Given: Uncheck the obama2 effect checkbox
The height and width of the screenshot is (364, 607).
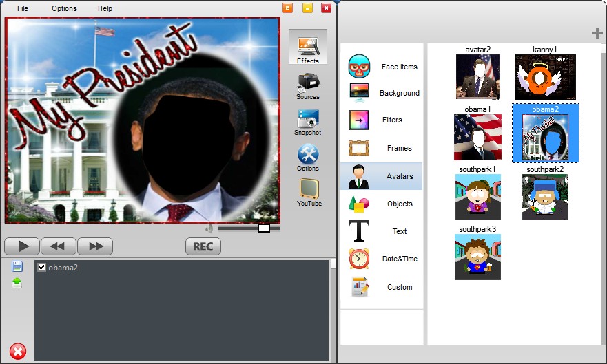Looking at the screenshot, I should pos(42,268).
